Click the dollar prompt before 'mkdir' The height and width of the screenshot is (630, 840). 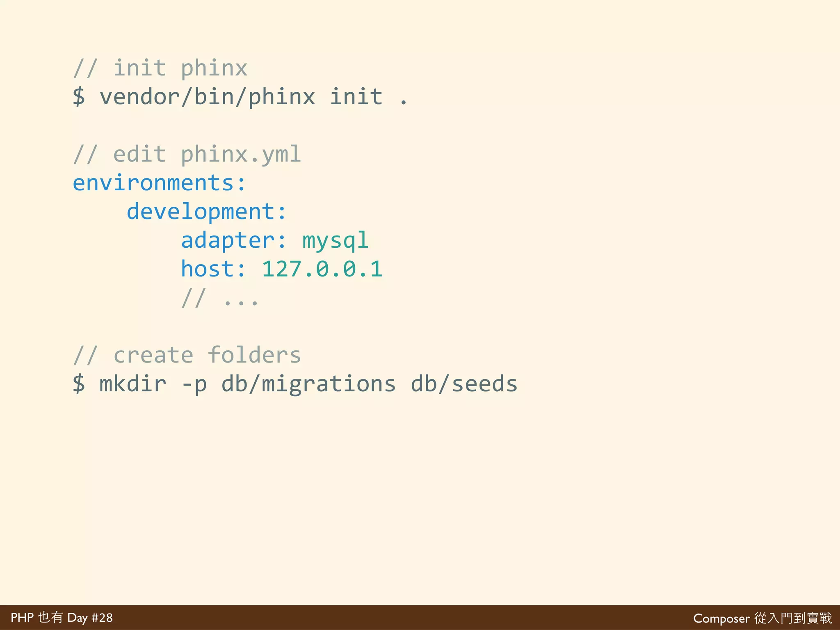coord(79,384)
